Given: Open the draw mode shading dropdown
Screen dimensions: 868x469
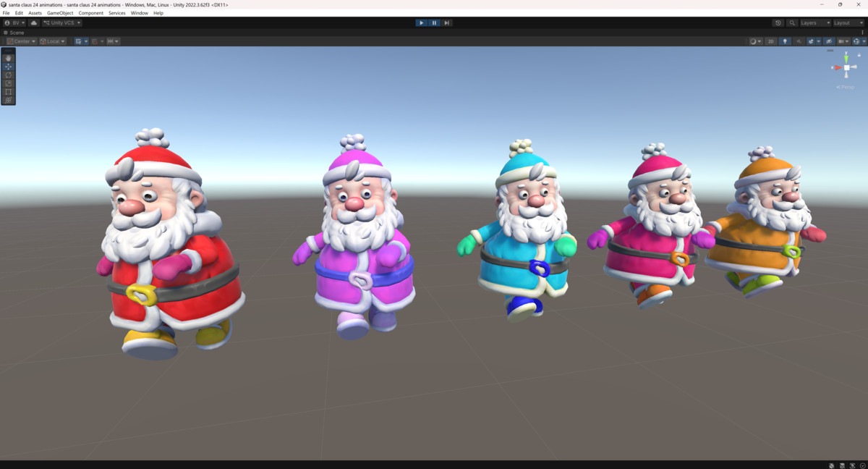Looking at the screenshot, I should (x=756, y=41).
